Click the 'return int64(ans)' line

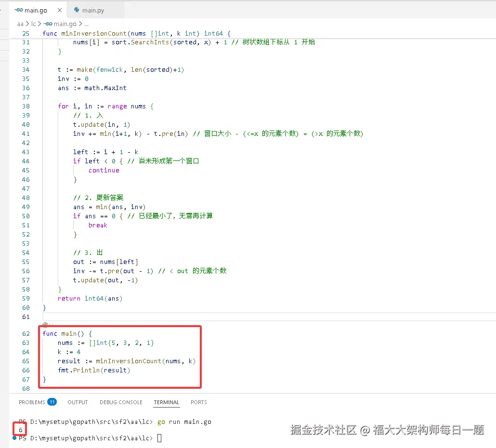pos(90,298)
